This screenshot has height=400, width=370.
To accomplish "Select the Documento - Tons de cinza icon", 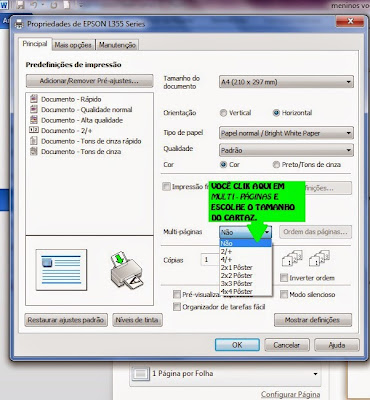I will (x=34, y=151).
